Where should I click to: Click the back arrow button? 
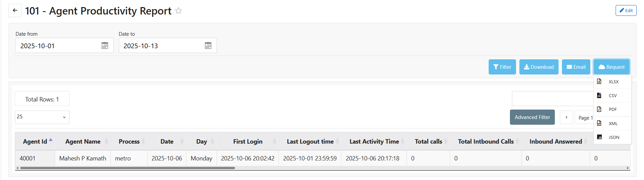point(15,10)
